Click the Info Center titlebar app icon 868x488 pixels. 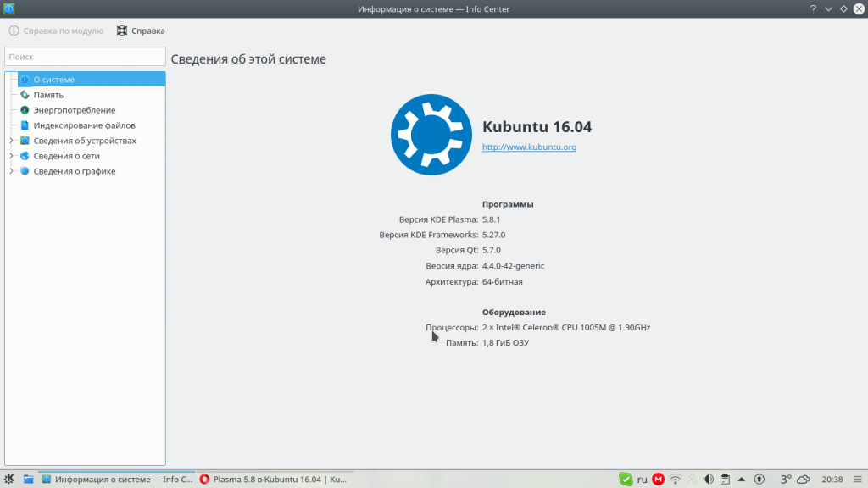point(8,8)
